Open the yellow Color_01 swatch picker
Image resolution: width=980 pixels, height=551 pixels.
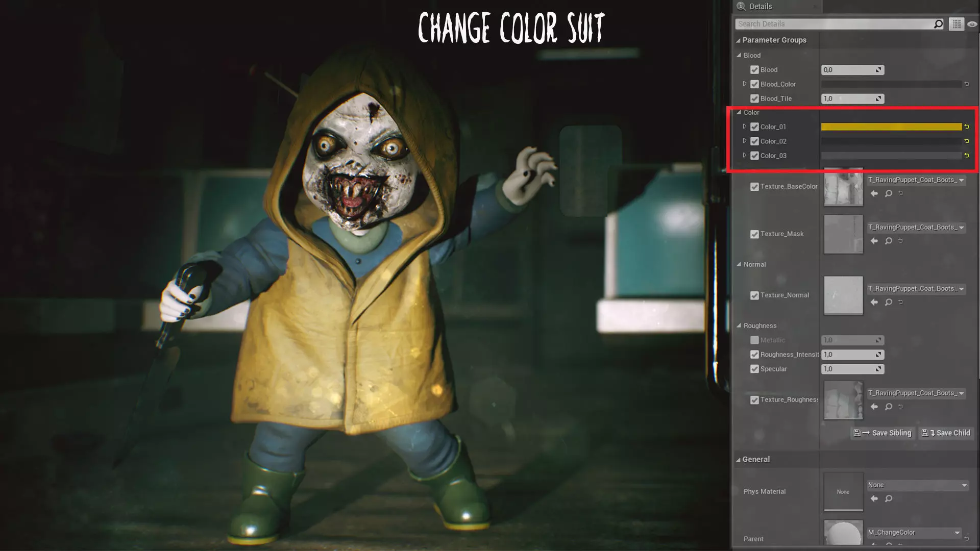tap(891, 127)
